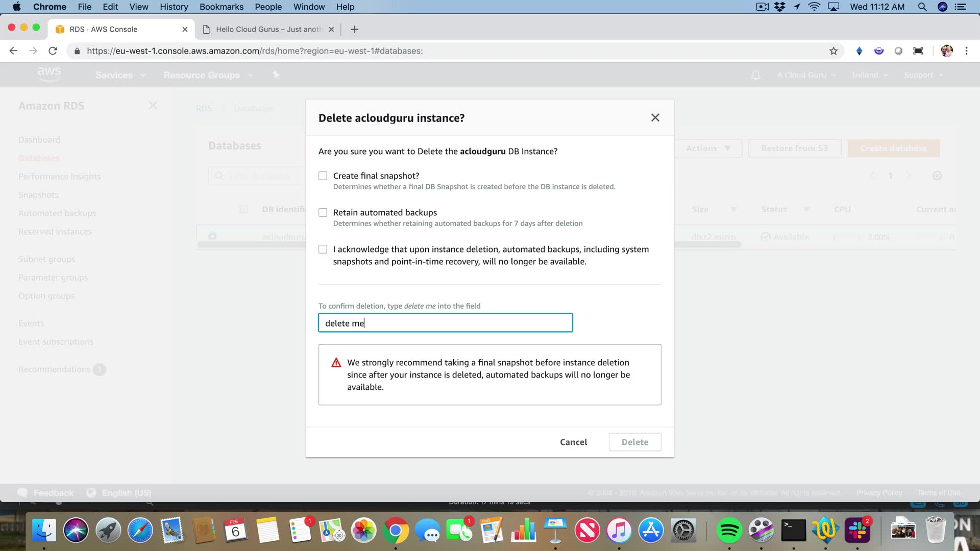Click the Delete button in dialog
Screen dimensions: 980x551
point(634,442)
